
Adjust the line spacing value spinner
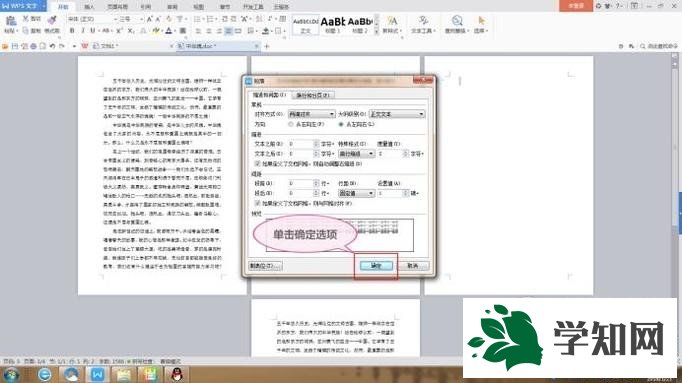pos(405,193)
